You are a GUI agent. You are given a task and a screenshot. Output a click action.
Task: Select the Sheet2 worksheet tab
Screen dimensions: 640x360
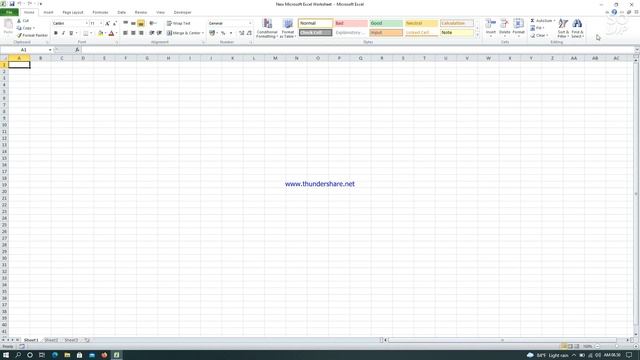[x=51, y=340]
